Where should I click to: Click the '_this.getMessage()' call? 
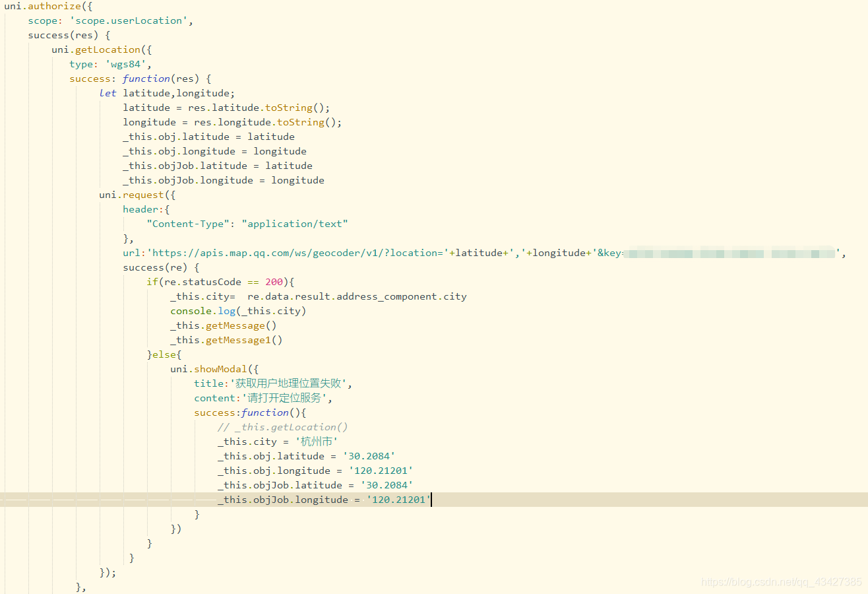click(x=224, y=325)
